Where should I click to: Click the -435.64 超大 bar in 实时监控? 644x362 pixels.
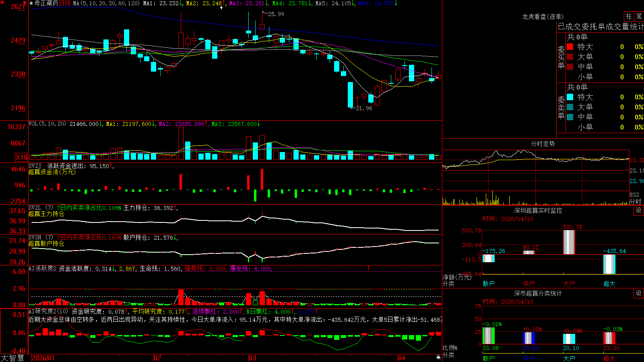pyautogui.click(x=609, y=264)
